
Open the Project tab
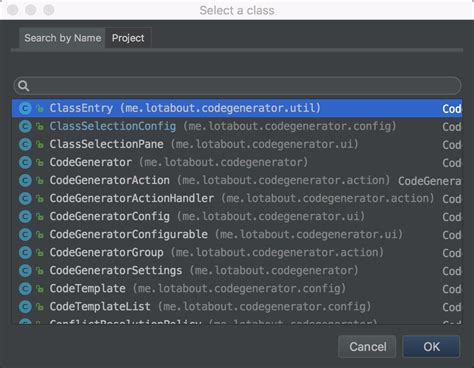click(x=128, y=38)
